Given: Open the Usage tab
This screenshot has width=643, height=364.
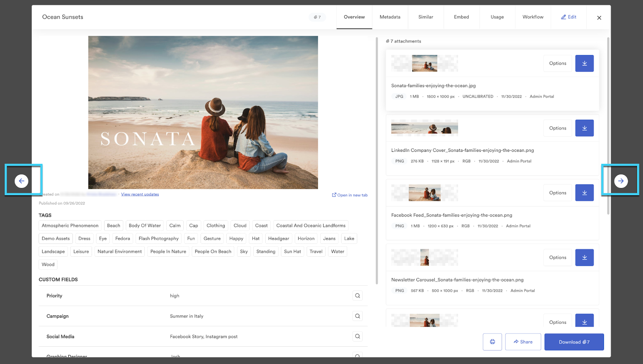Looking at the screenshot, I should 497,17.
